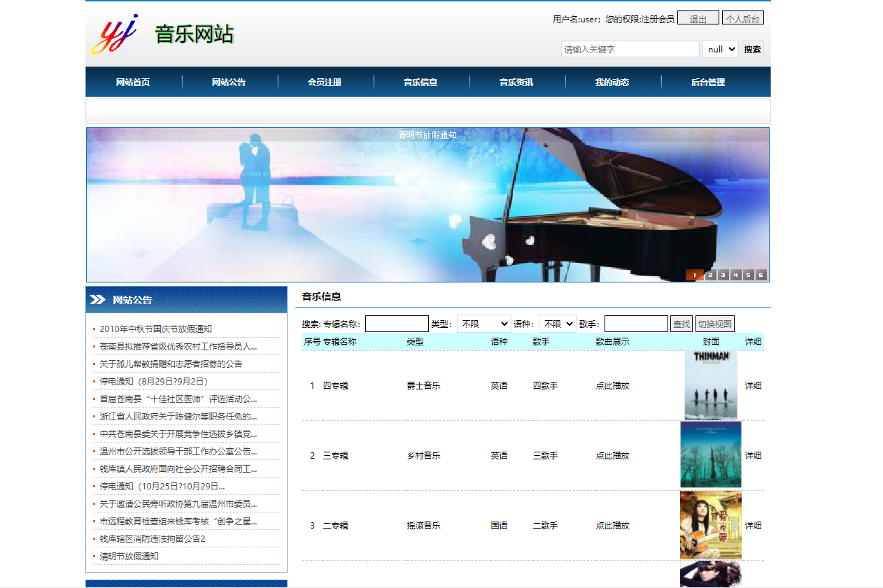Click the 切换视图 view switch button
This screenshot has height=588, width=883.
713,323
